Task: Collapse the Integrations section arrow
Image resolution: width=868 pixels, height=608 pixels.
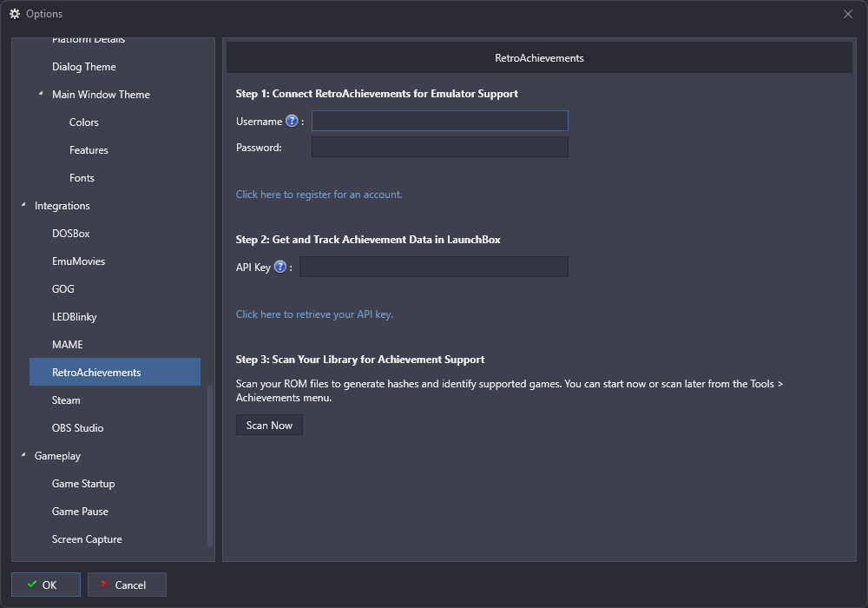Action: [x=23, y=205]
